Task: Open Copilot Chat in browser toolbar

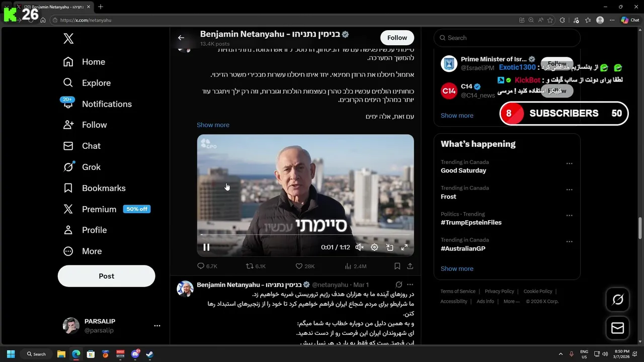Action: 630,20
